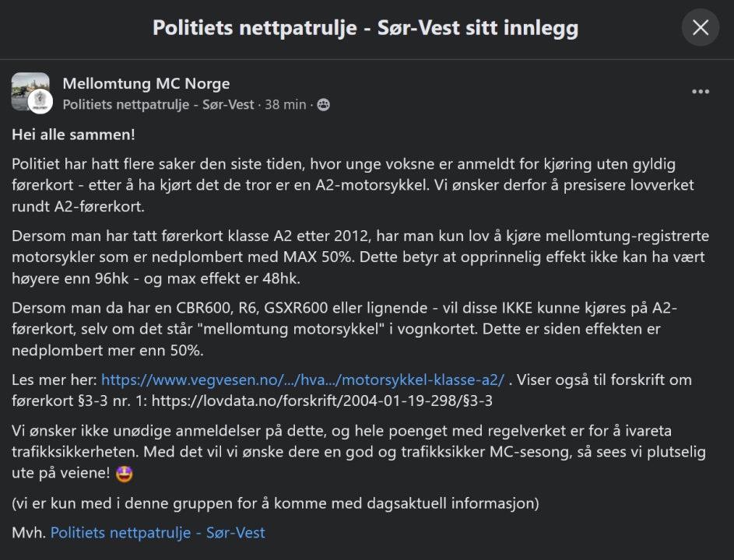Click the paragraph mentioning CBR600, R6, GSXR600
Image resolution: width=734 pixels, height=560 pixels.
click(342, 329)
